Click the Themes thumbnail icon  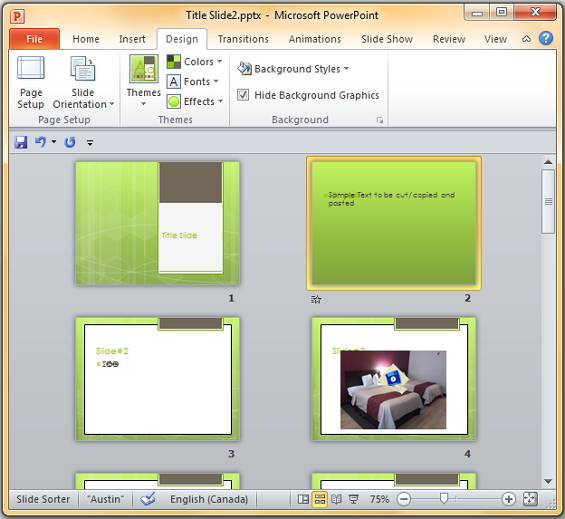coord(144,69)
